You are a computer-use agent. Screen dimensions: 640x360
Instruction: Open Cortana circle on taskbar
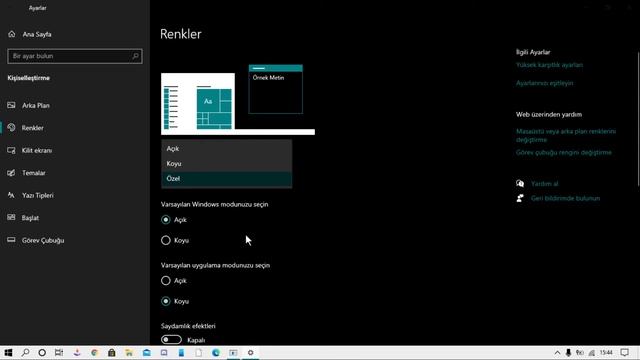coord(42,353)
